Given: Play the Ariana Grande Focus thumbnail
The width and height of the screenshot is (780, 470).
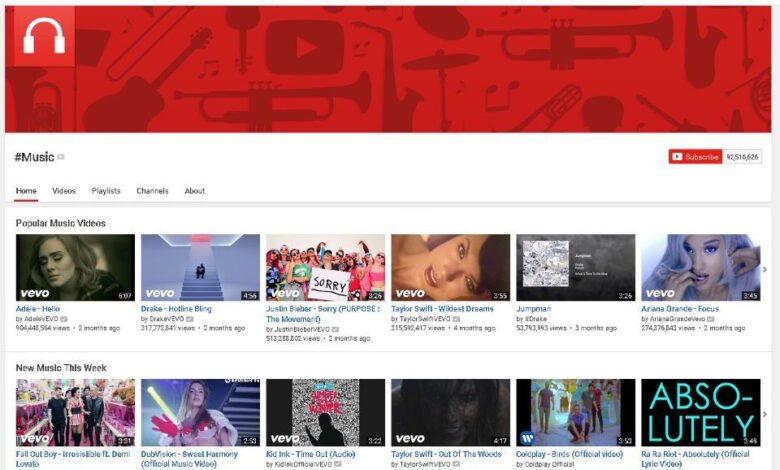Looking at the screenshot, I should [x=701, y=268].
